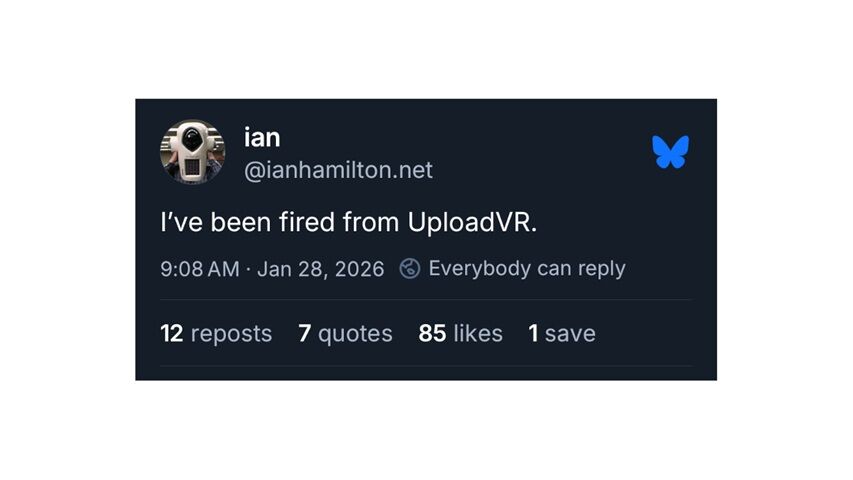Click the word "UploadVR" in the post

pyautogui.click(x=468, y=222)
